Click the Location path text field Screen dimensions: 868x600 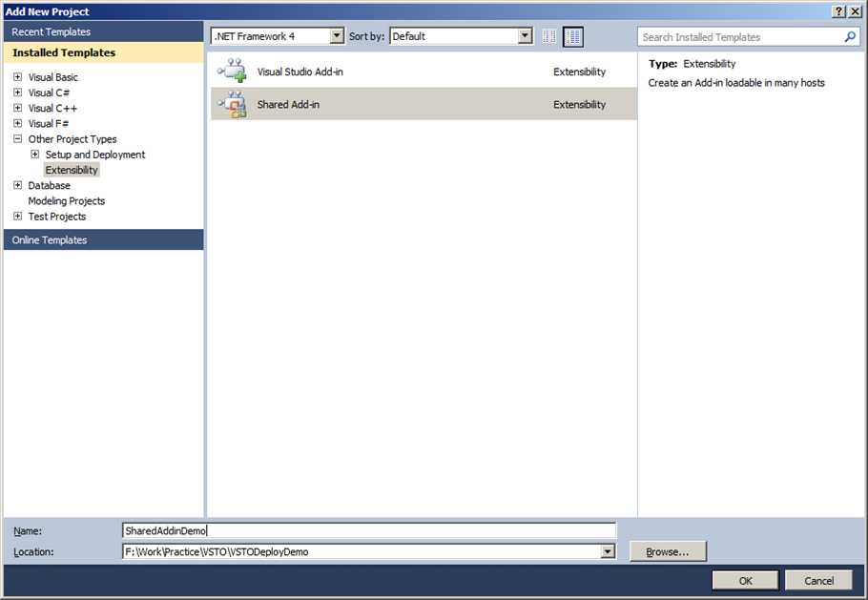[x=362, y=551]
